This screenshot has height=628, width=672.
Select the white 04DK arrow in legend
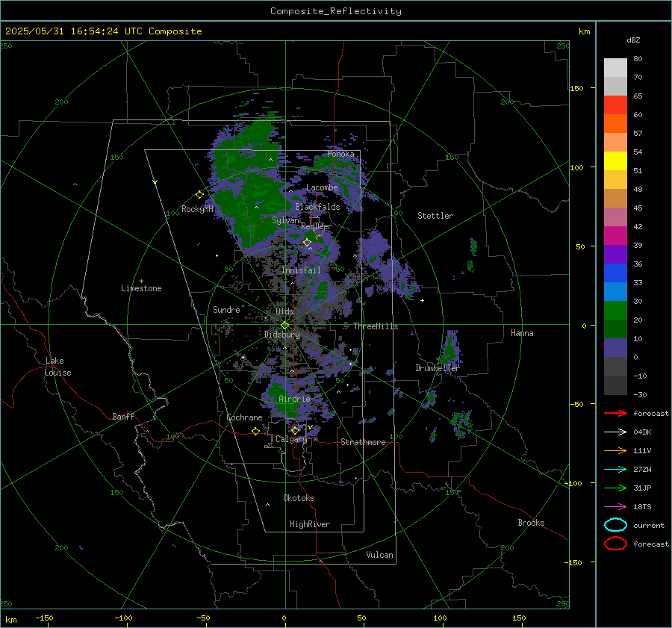click(x=615, y=432)
